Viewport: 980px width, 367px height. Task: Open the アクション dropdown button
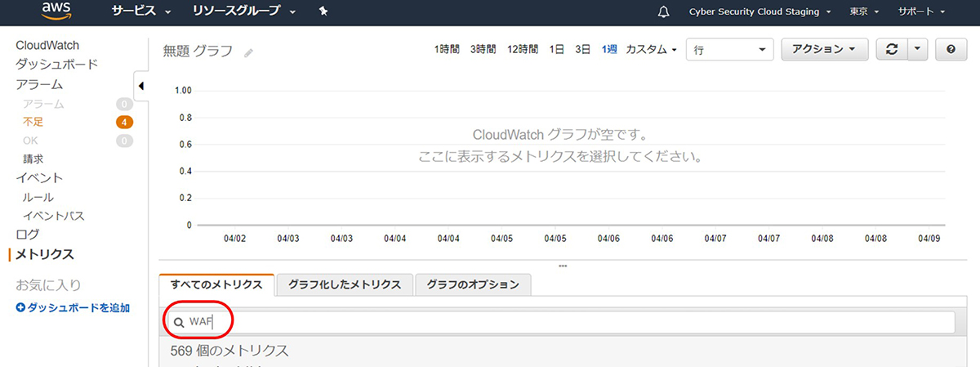click(824, 49)
